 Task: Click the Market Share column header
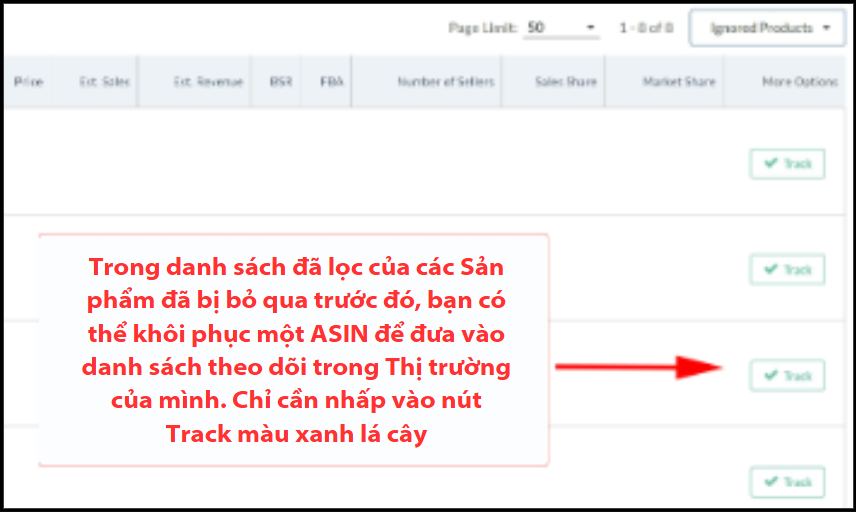point(678,82)
